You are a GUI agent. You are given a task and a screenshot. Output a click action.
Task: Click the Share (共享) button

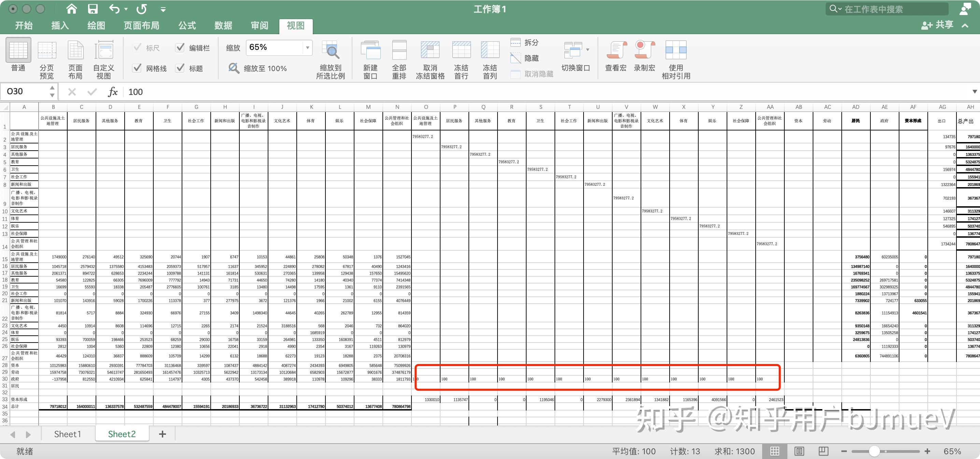click(938, 25)
